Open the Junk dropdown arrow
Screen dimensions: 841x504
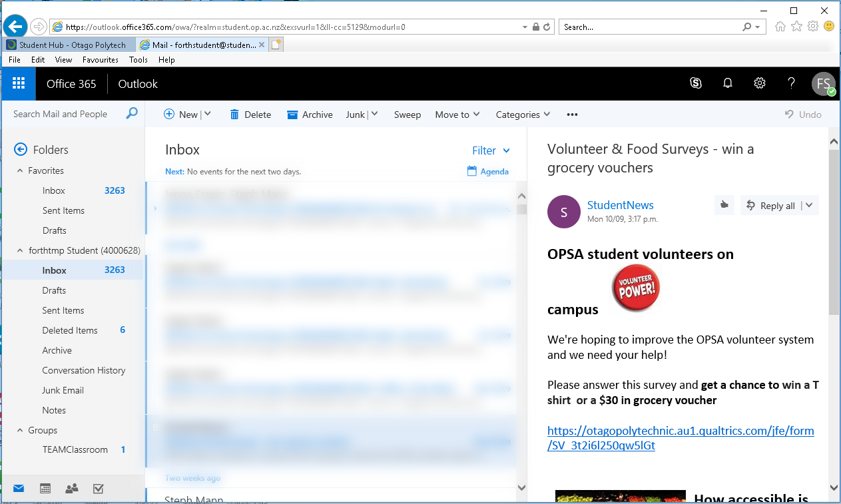pyautogui.click(x=374, y=114)
